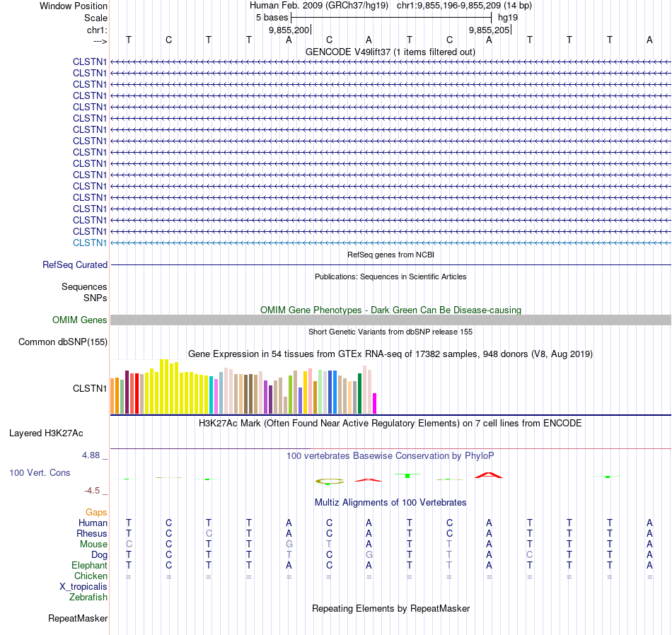Click the magenta bar in GTEx chart
672x635 pixels.
[375, 403]
